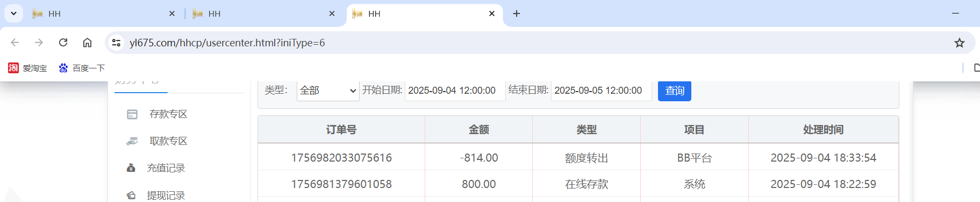View site information icon in address bar
Image resolution: width=980 pixels, height=202 pixels.
[116, 43]
